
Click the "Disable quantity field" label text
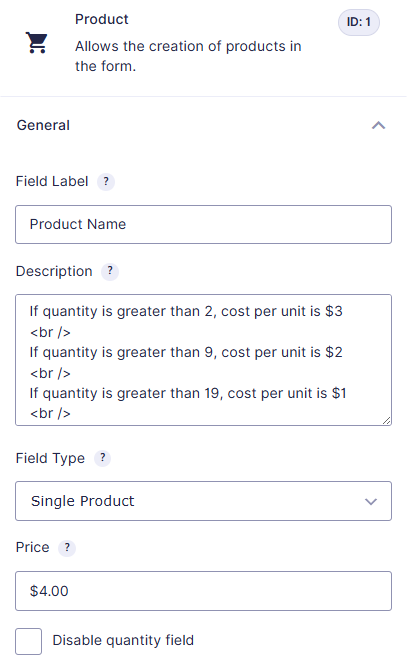click(123, 640)
